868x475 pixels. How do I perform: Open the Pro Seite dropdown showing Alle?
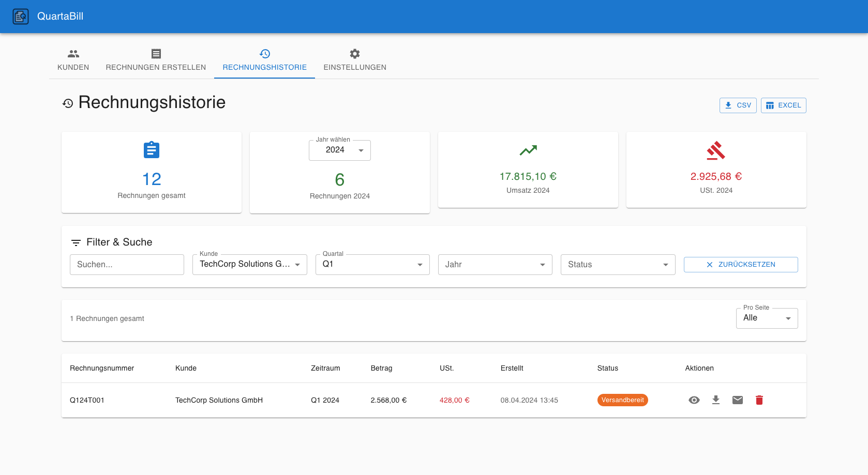coord(767,318)
